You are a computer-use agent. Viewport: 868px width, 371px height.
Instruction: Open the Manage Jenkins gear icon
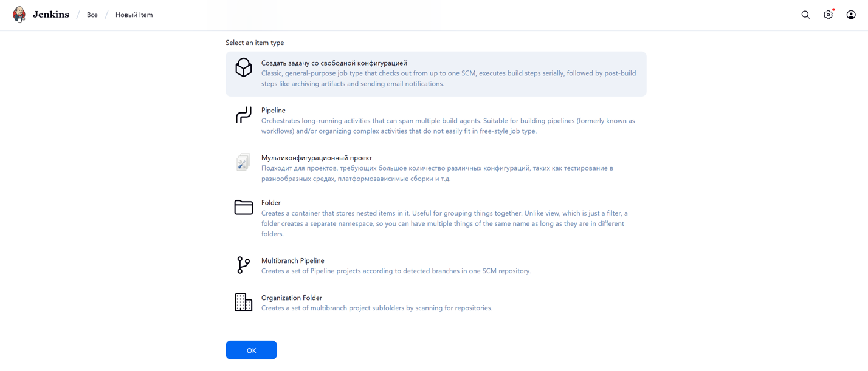828,15
